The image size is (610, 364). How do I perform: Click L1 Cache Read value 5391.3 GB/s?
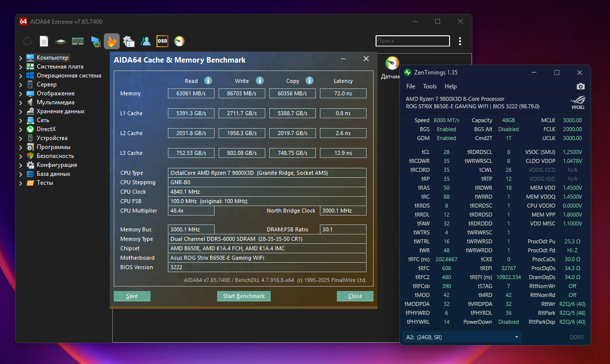[x=191, y=113]
